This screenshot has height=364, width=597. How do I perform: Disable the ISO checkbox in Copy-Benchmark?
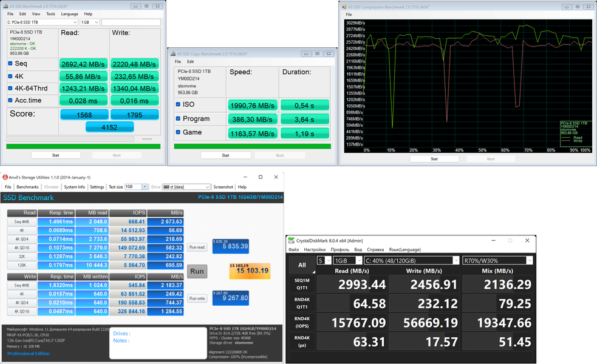coord(177,105)
